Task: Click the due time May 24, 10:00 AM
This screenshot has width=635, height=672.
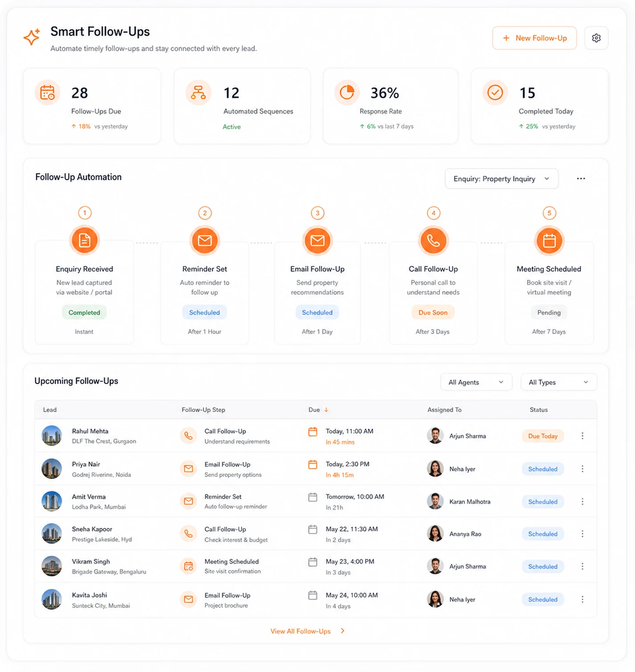Action: 352,595
